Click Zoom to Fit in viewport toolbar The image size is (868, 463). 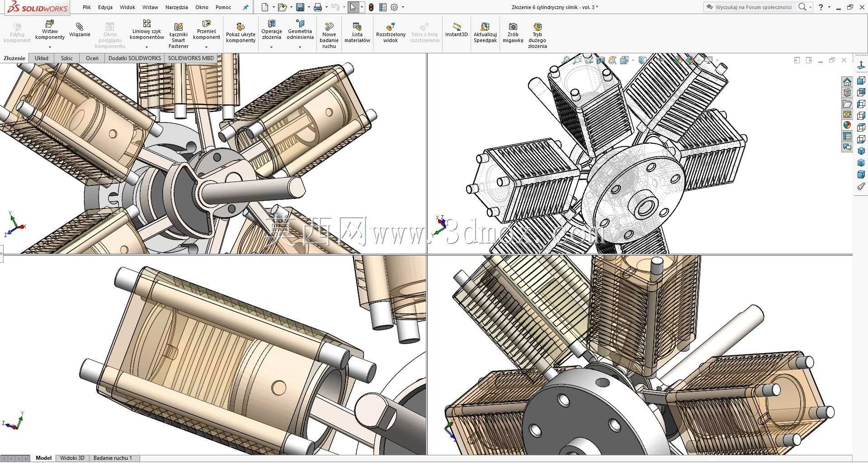[x=566, y=60]
